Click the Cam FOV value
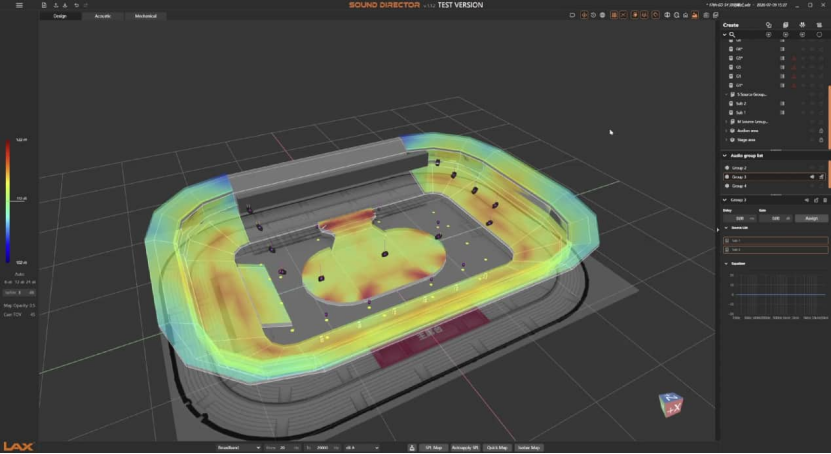The height and width of the screenshot is (454, 831). click(x=33, y=315)
